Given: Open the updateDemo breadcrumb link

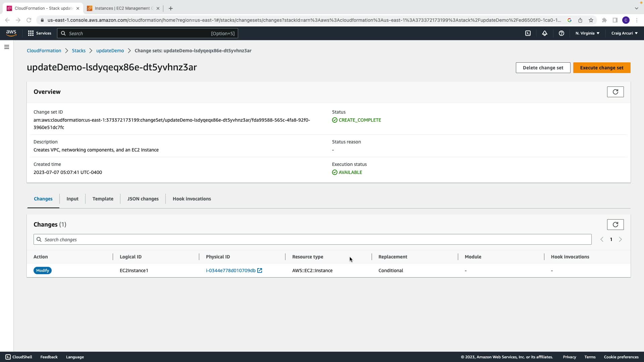Looking at the screenshot, I should tap(110, 51).
